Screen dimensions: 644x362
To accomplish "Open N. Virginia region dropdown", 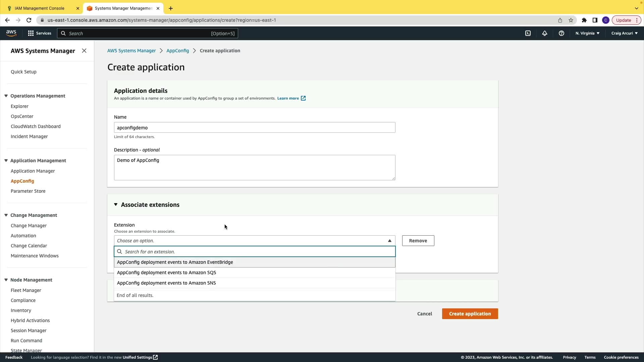I will tap(587, 33).
